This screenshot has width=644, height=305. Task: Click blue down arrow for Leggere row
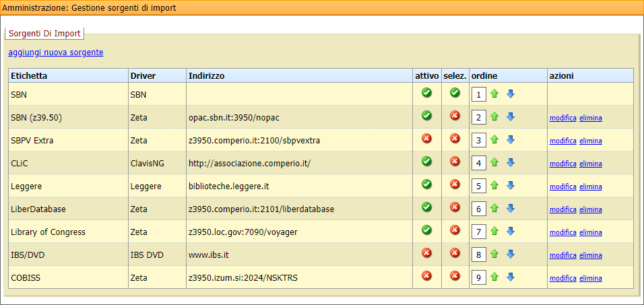pyautogui.click(x=511, y=186)
